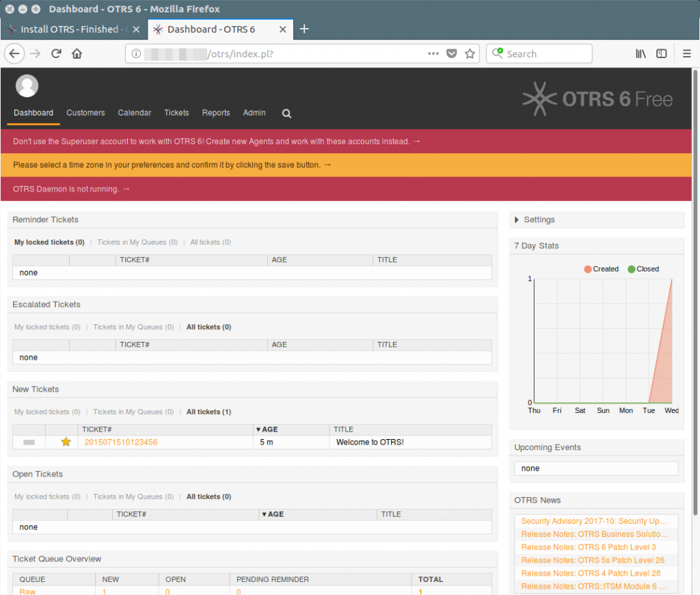Click the star icon to unflag ticket 2015071510123456

coord(64,442)
